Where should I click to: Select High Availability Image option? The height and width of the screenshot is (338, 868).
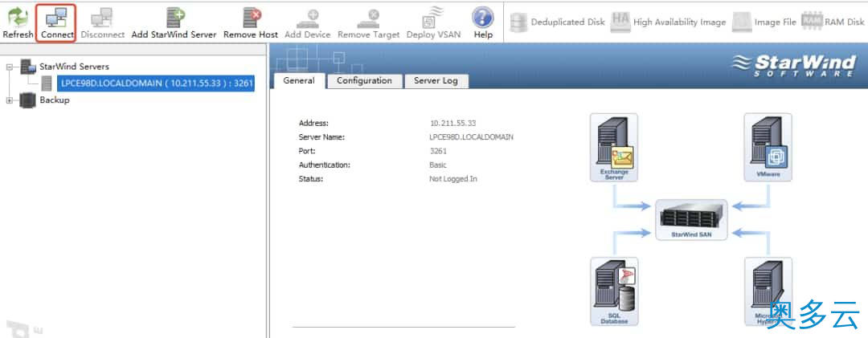[x=668, y=22]
